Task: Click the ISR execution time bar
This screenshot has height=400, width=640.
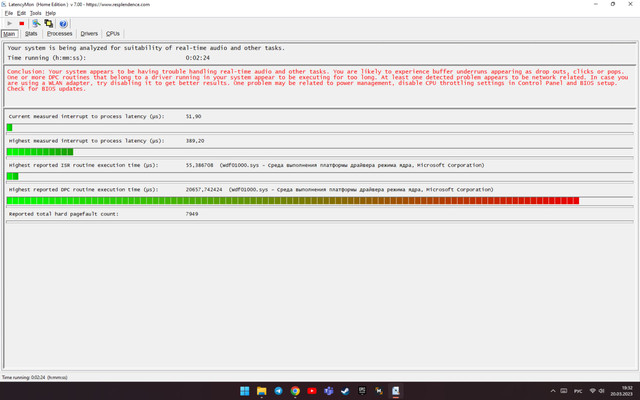Action: point(320,176)
